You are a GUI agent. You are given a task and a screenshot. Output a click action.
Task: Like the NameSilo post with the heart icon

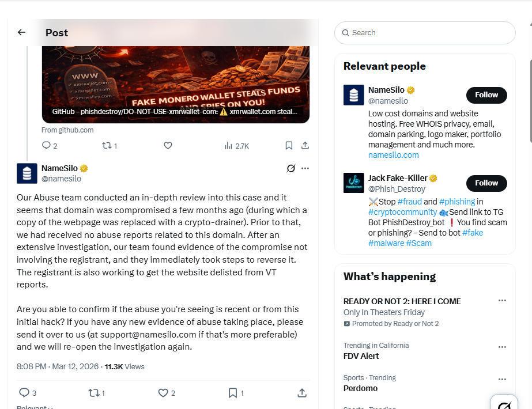[163, 393]
